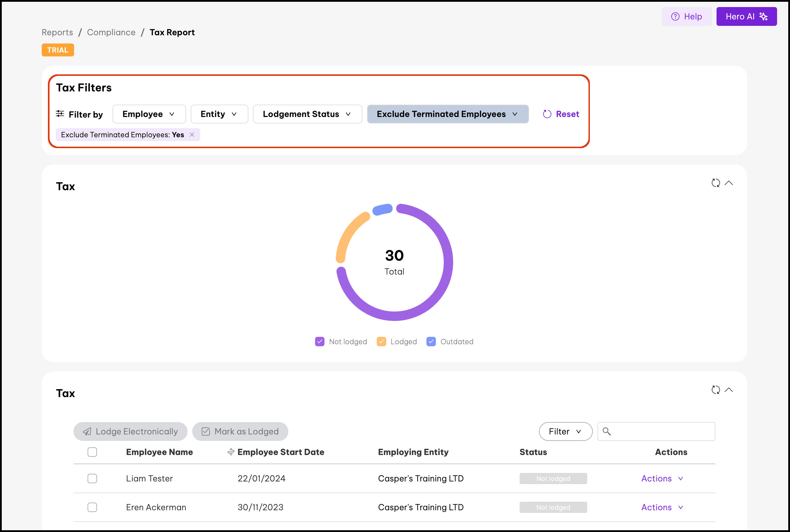
Task: Click the refresh icon in Tax table panel
Action: pos(715,390)
